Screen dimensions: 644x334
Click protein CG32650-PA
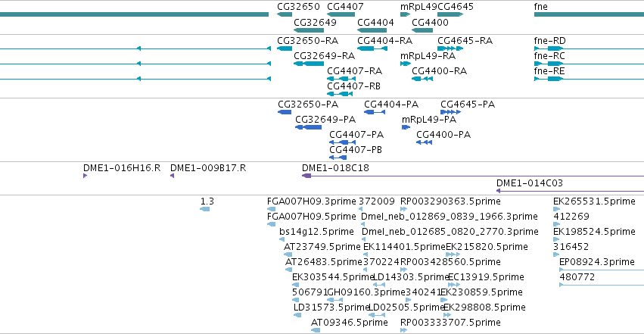(308, 105)
